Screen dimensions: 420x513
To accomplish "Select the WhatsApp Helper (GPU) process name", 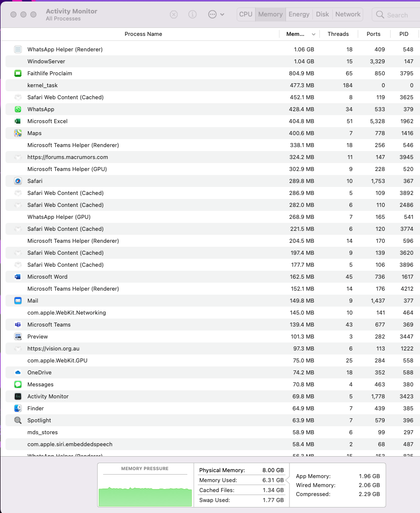I will [x=59, y=217].
